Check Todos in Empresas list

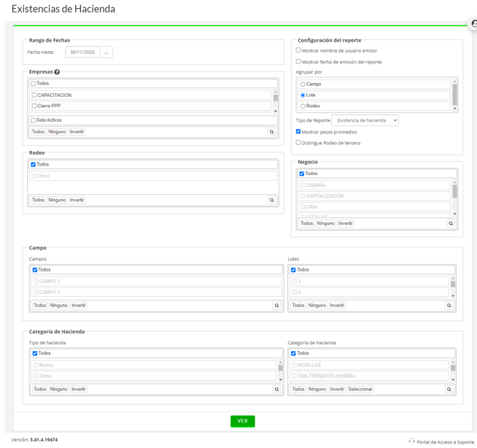coord(33,83)
